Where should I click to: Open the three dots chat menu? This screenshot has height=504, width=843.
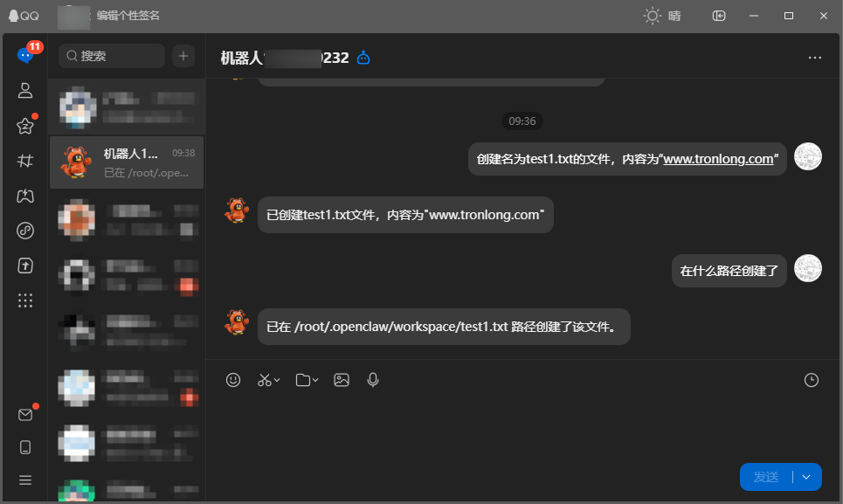tap(815, 58)
